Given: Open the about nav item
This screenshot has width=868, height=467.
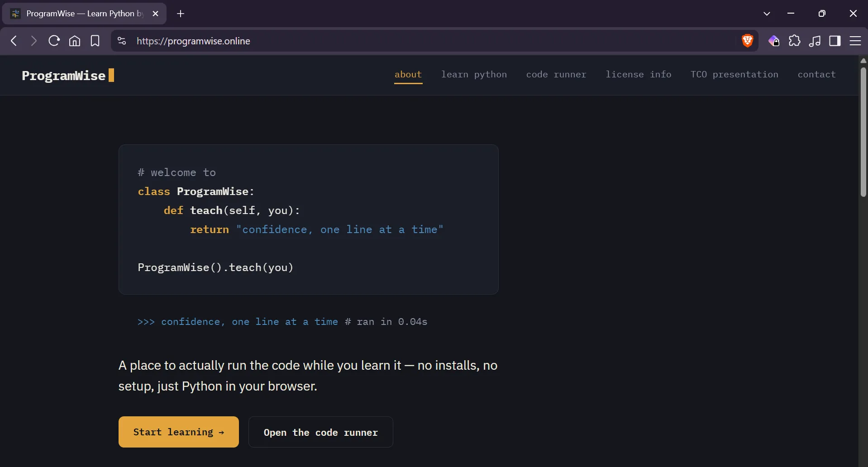Looking at the screenshot, I should pos(408,74).
